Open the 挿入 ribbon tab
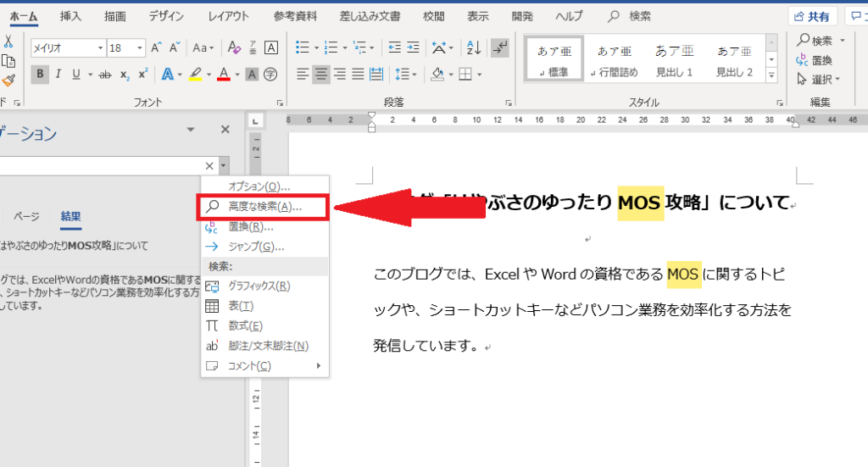 70,16
